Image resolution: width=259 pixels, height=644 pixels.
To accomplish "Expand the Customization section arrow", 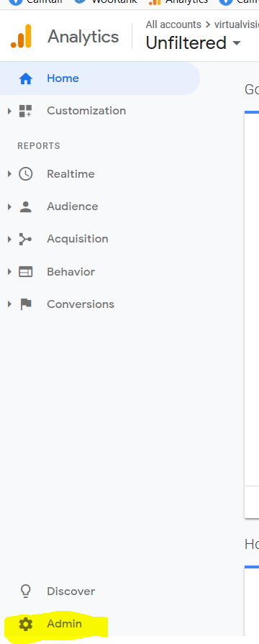I will tap(9, 111).
